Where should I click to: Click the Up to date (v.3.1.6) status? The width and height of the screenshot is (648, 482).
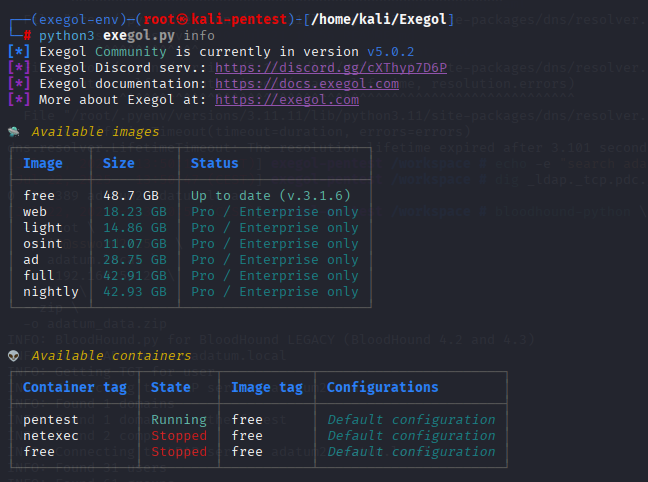(271, 196)
